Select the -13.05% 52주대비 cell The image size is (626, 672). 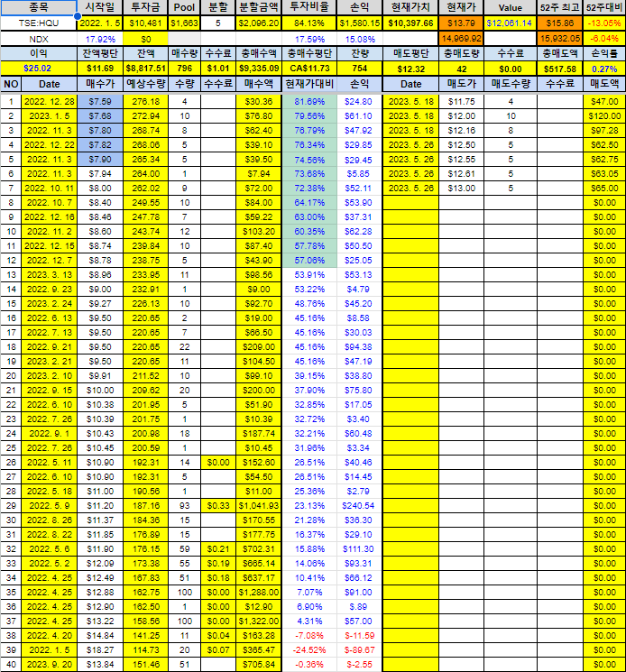pyautogui.click(x=604, y=23)
